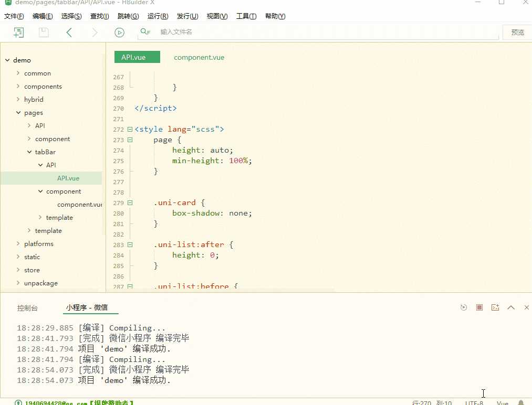Click the file search magnifier icon
This screenshot has height=405, width=532.
point(145,32)
